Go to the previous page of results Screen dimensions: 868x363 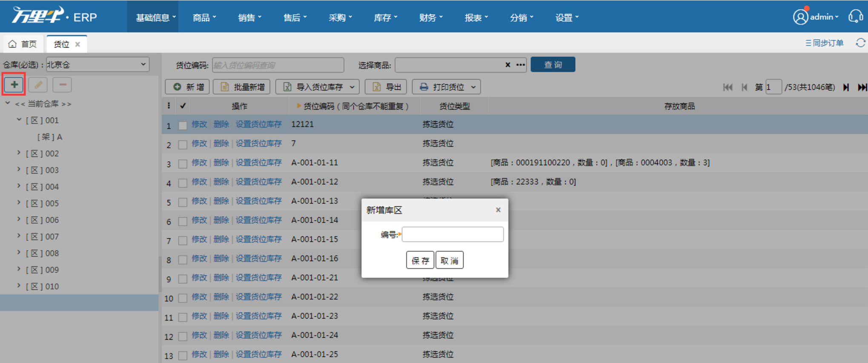tap(745, 87)
